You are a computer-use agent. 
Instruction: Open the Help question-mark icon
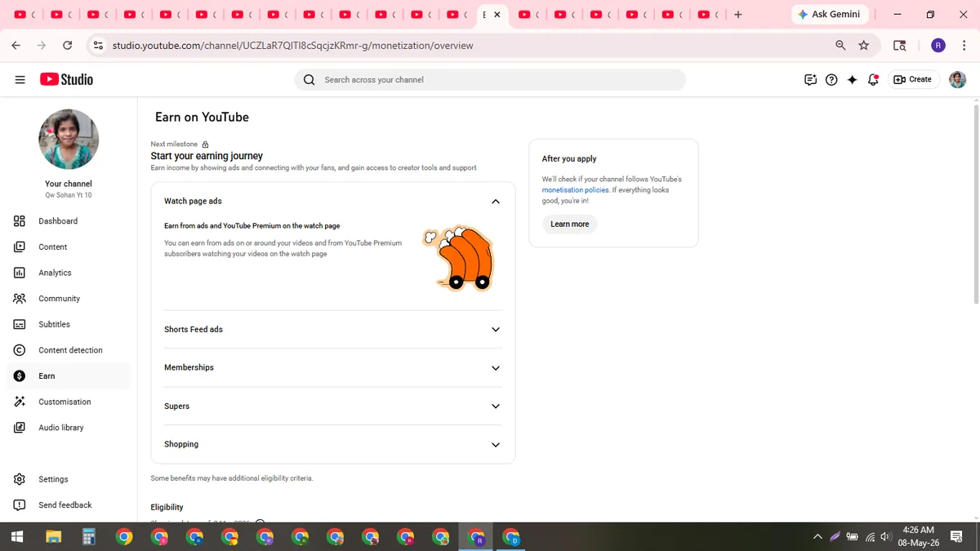(831, 79)
